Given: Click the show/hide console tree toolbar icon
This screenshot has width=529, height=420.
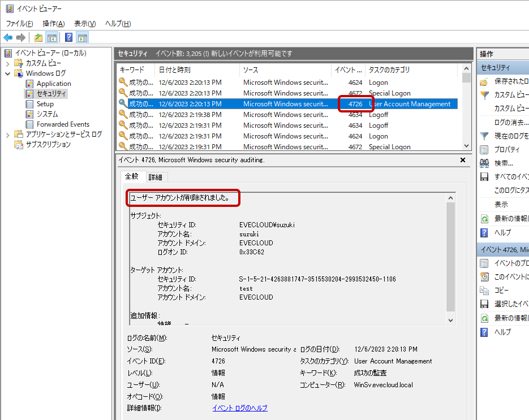Looking at the screenshot, I should click(x=52, y=38).
